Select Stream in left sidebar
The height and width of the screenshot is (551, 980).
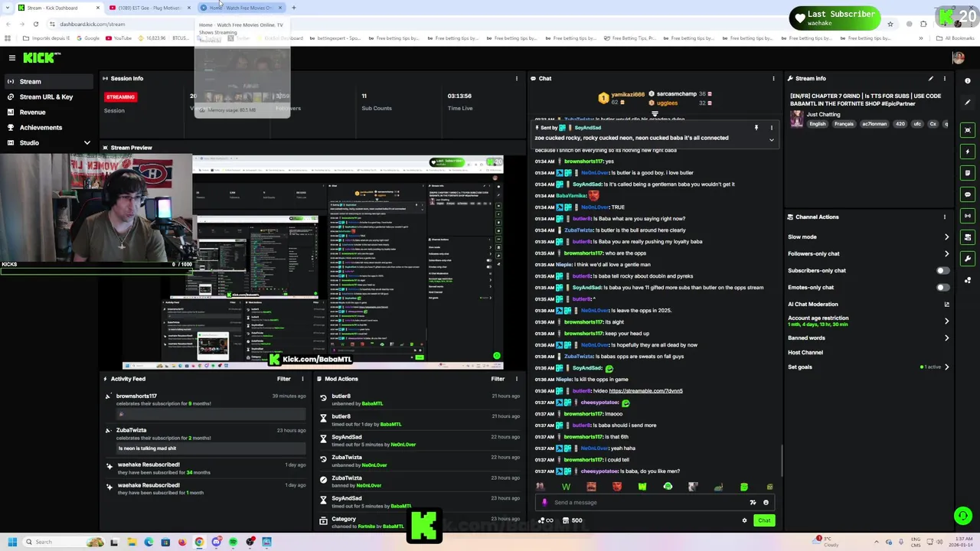click(49, 82)
